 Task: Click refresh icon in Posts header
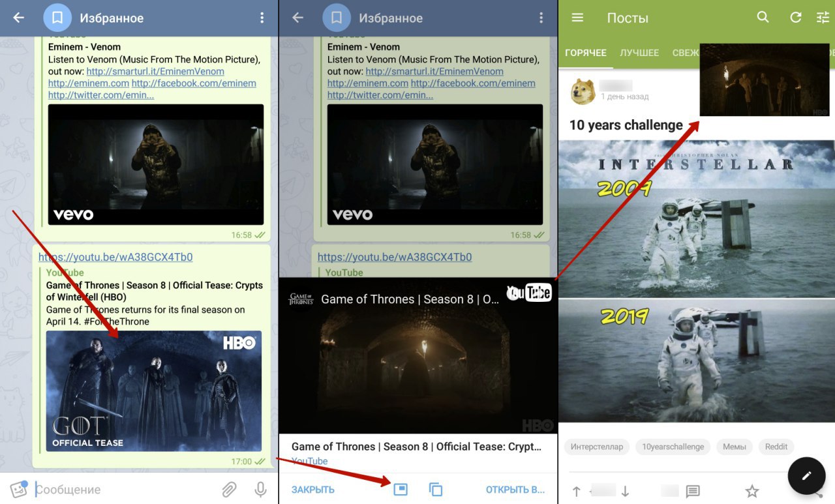[796, 18]
